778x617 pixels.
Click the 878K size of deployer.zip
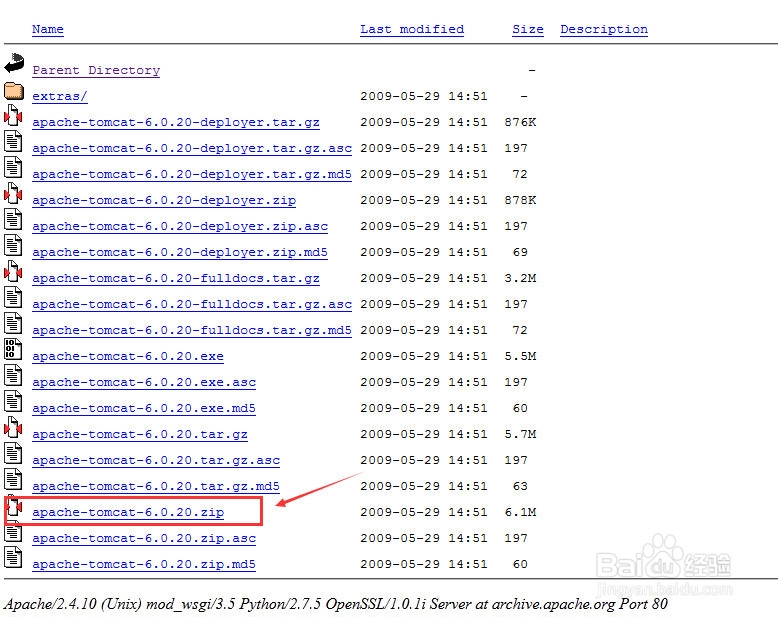pyautogui.click(x=520, y=200)
